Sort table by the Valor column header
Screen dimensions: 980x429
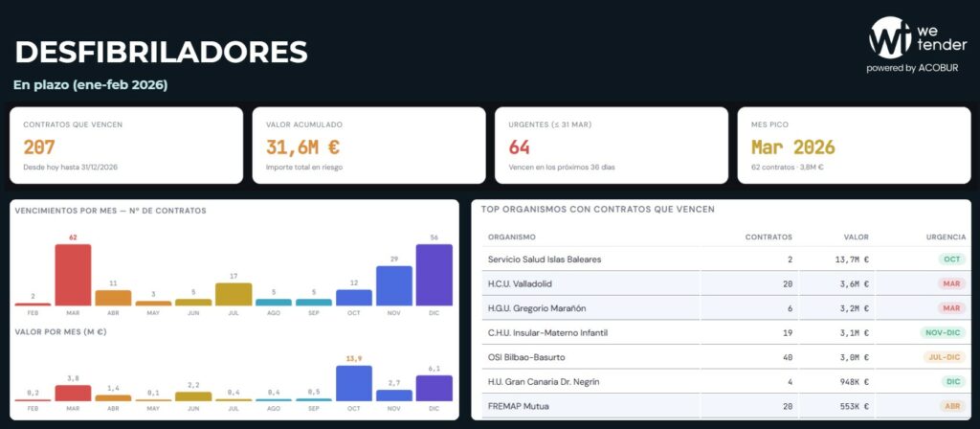point(855,237)
